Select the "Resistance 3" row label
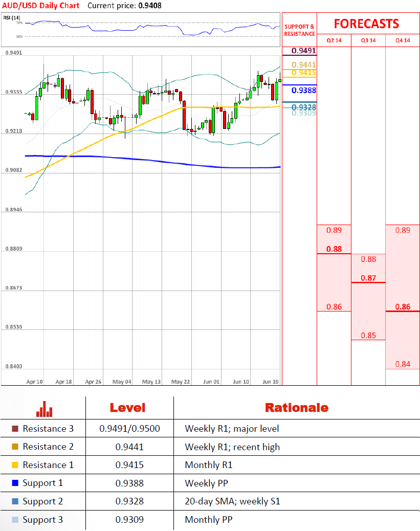Viewport: 420px width, 531px height. tap(48, 429)
